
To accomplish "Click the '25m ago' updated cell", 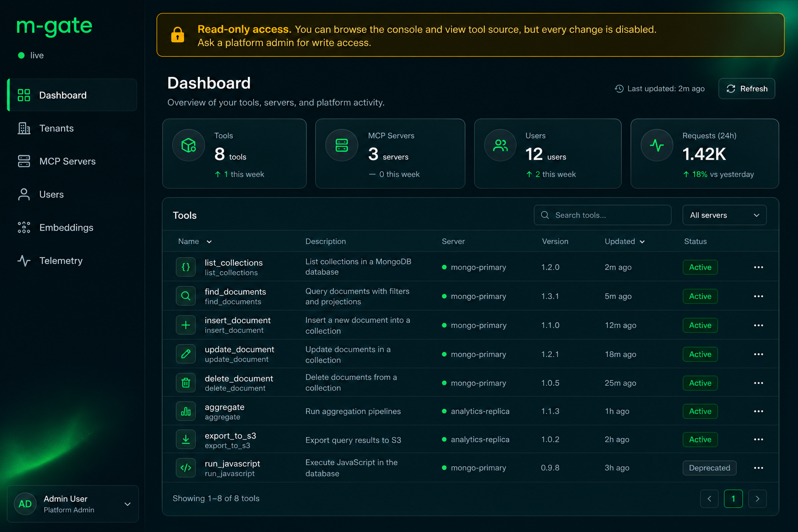I will coord(620,383).
